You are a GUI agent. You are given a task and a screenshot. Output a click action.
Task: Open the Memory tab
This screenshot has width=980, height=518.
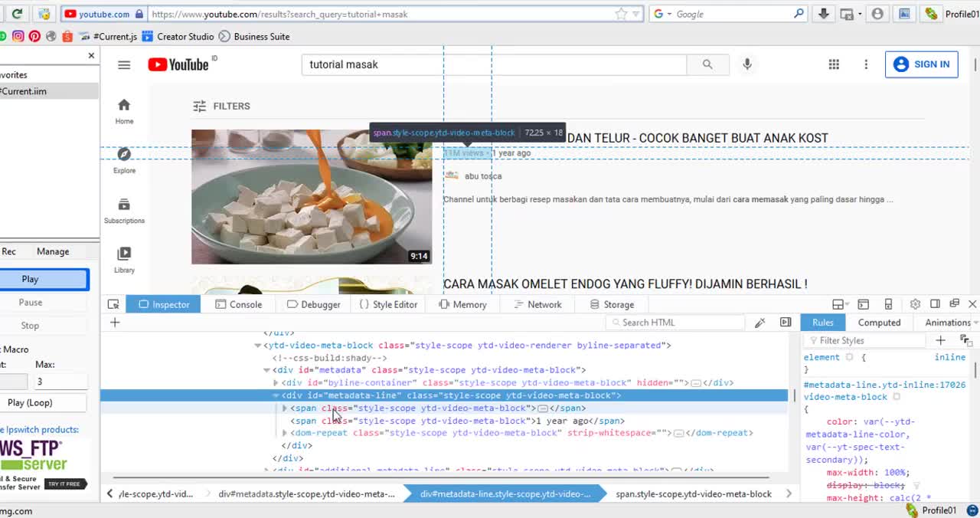click(x=462, y=304)
